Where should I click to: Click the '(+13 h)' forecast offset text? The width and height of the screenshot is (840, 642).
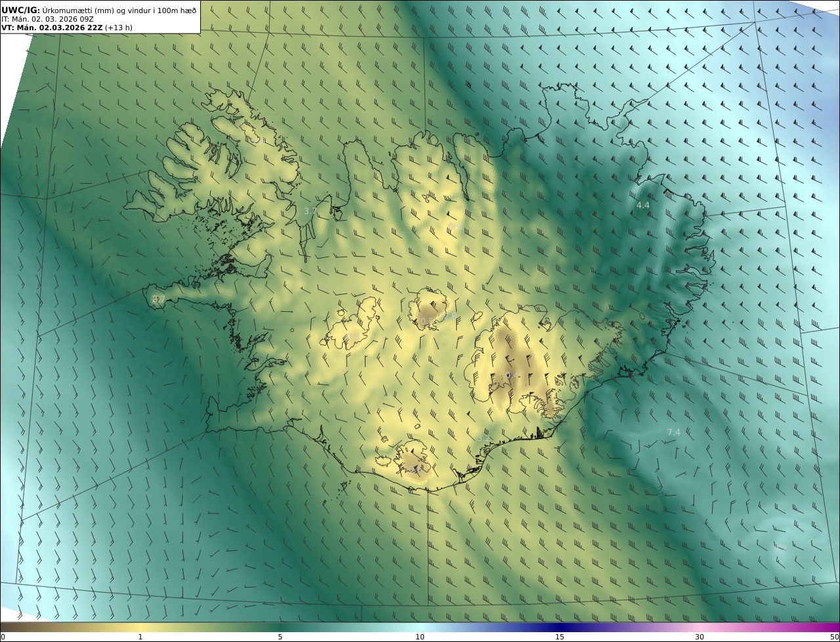point(119,28)
